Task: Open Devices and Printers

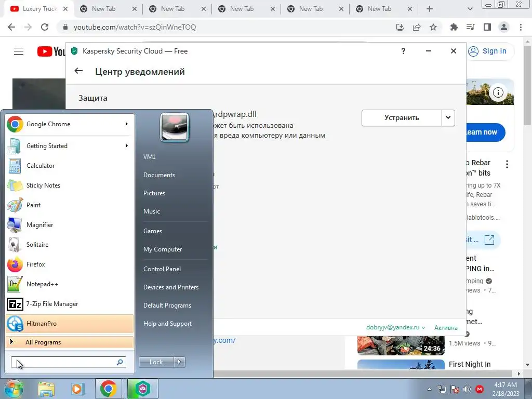Action: 170,287
